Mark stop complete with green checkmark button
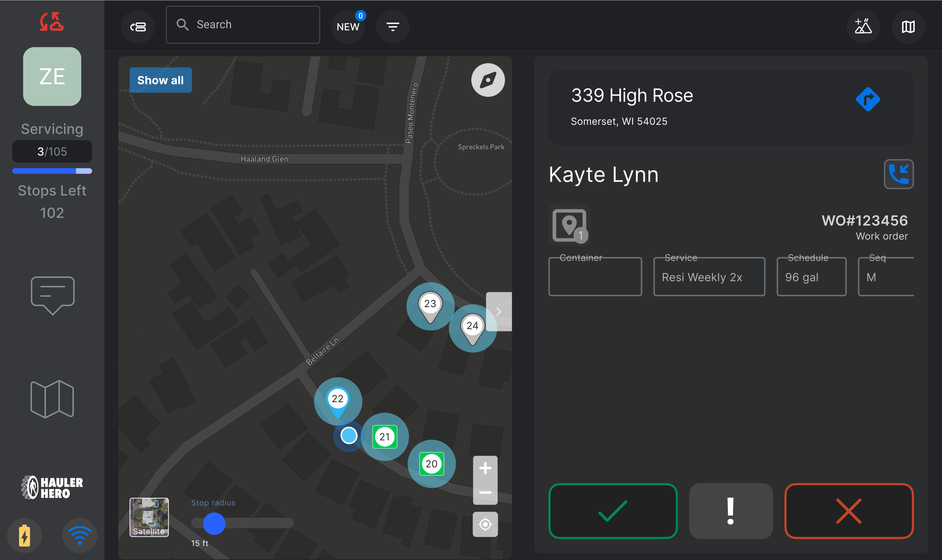The width and height of the screenshot is (942, 560). point(613,511)
